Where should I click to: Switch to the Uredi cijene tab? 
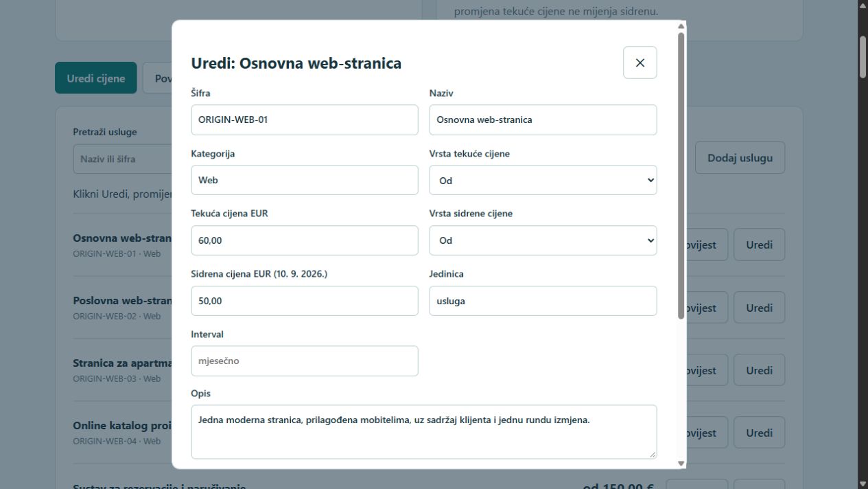click(x=96, y=78)
